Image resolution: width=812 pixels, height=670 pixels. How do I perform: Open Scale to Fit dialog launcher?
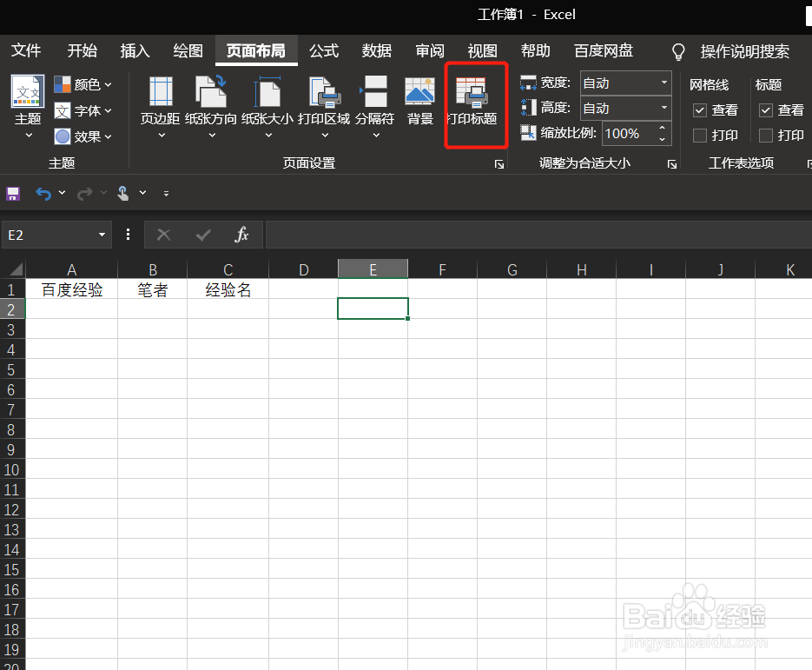pos(672,164)
